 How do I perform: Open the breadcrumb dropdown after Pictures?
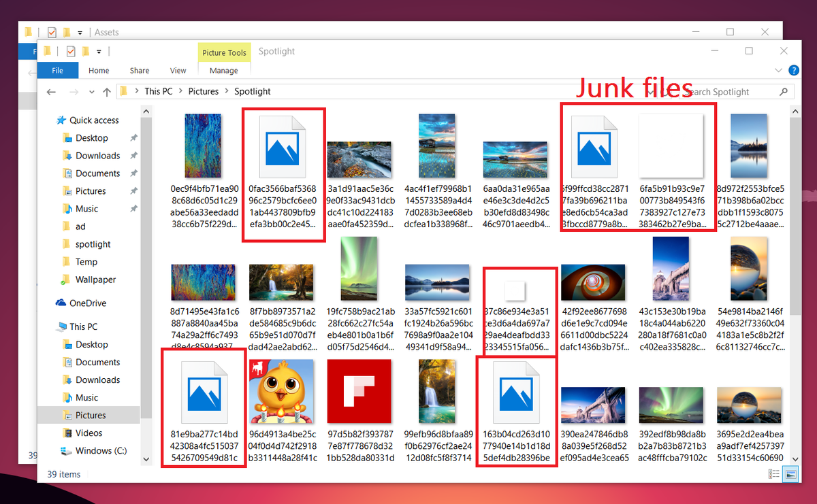click(226, 90)
